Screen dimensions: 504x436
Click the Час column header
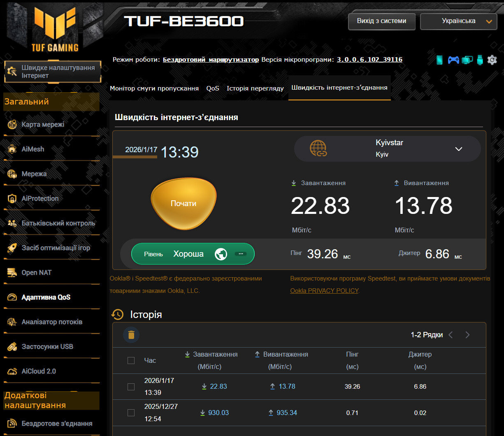[150, 360]
